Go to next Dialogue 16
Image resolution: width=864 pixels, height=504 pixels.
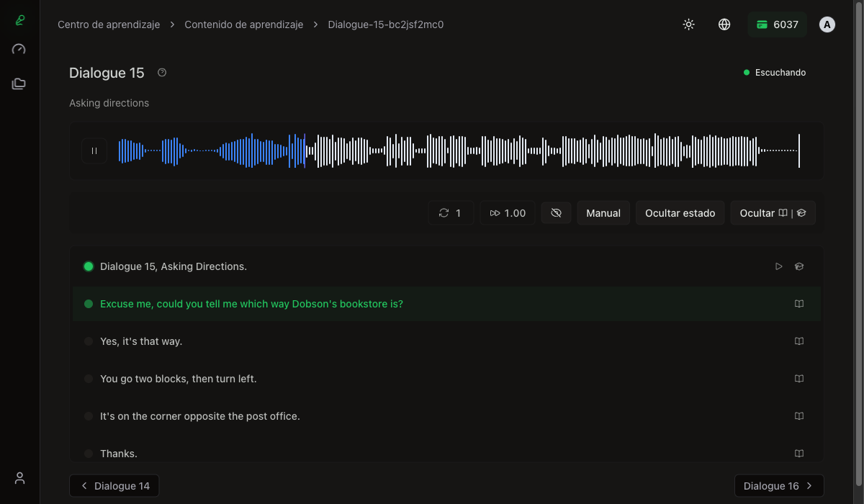click(778, 486)
